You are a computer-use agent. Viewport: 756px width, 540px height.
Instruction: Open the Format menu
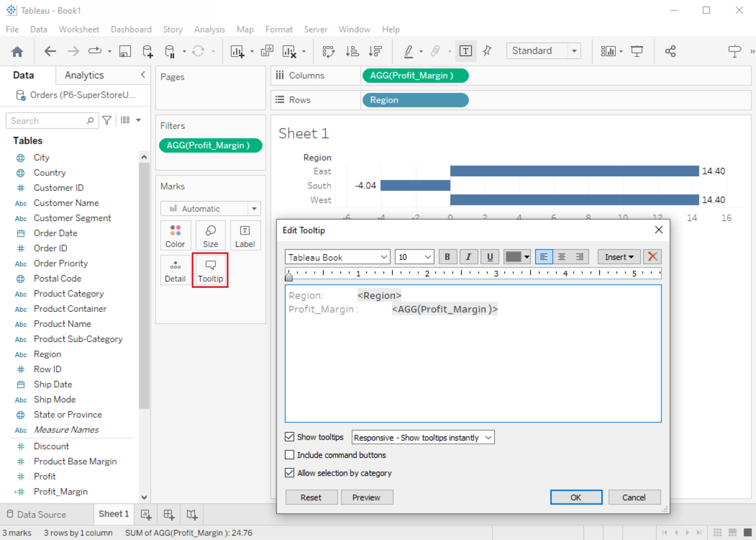[x=279, y=29]
